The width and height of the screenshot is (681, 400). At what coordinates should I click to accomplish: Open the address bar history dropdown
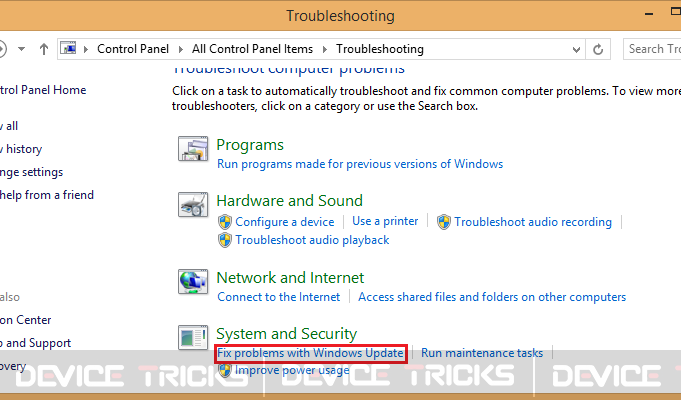point(576,50)
